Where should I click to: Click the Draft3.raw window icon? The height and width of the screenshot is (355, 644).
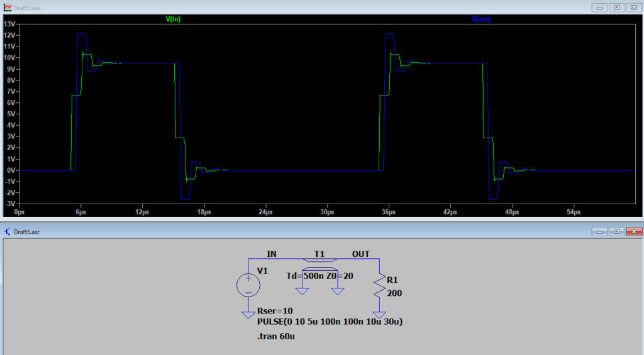pos(7,6)
